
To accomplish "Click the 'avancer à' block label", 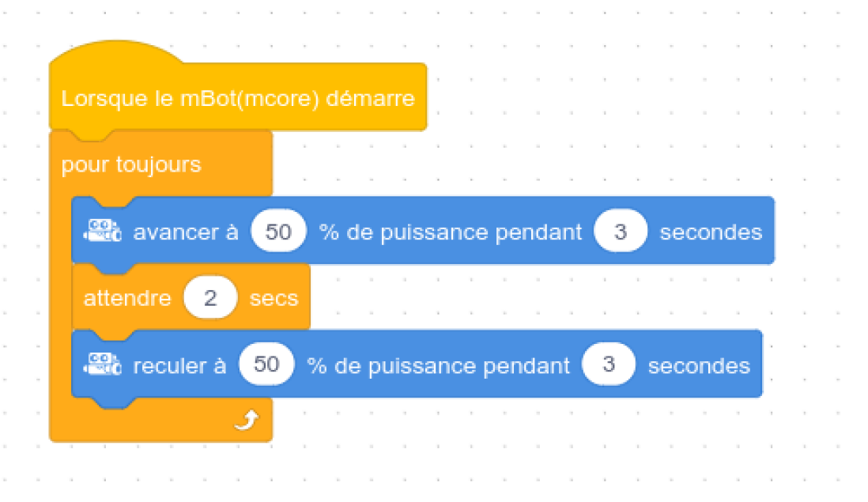I will click(186, 232).
